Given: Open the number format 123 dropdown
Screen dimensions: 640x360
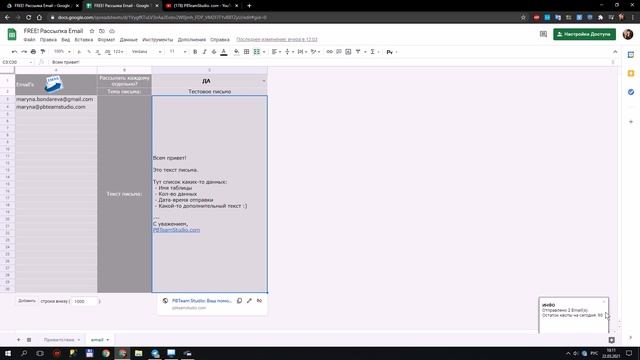Looking at the screenshot, I should (118, 52).
